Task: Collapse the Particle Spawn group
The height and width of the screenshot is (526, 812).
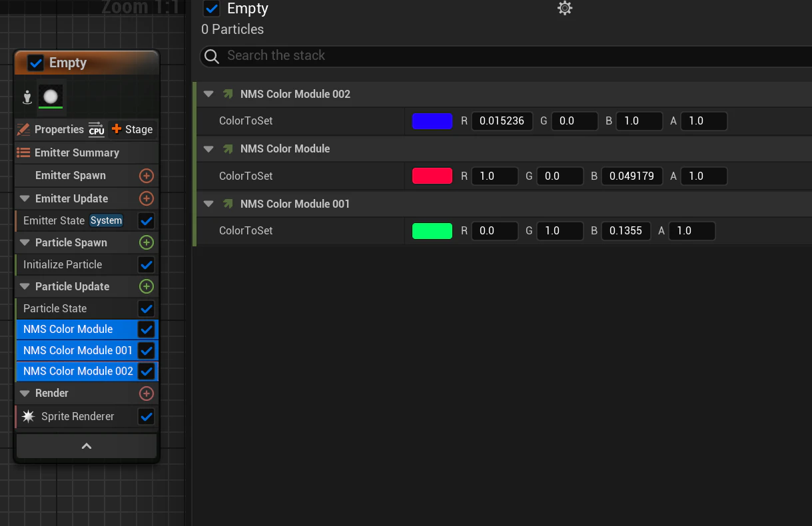Action: tap(25, 242)
